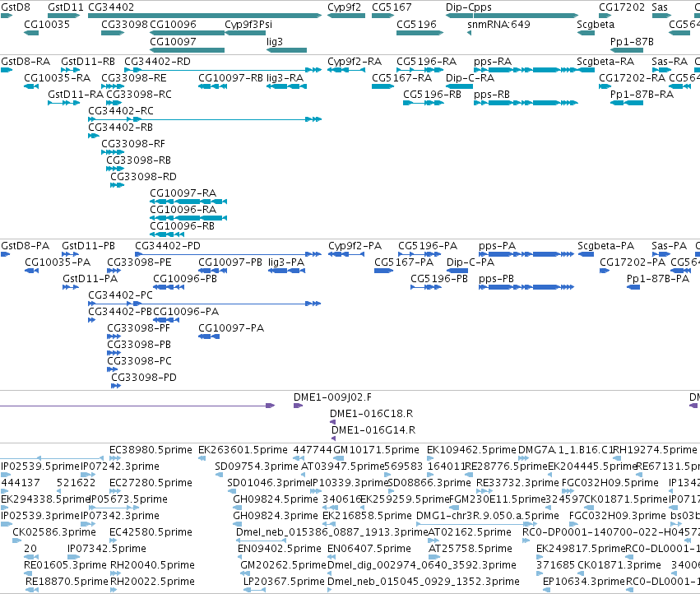
Task: Click the GH09824.5prime EST label
Action: pyautogui.click(x=276, y=499)
